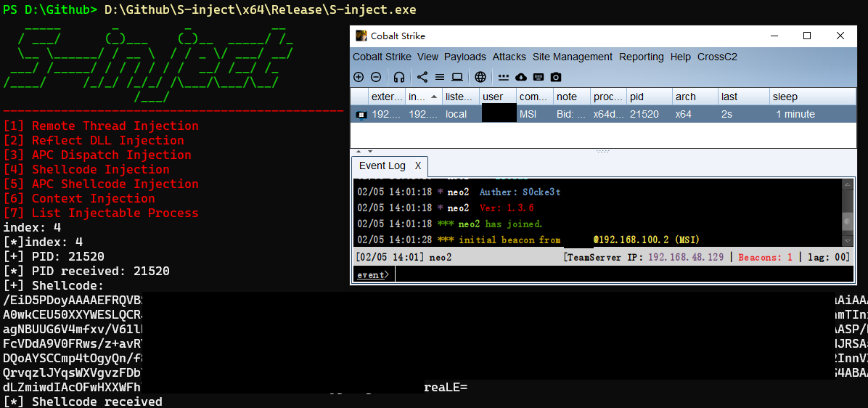
Task: Open the View menu
Action: [428, 57]
